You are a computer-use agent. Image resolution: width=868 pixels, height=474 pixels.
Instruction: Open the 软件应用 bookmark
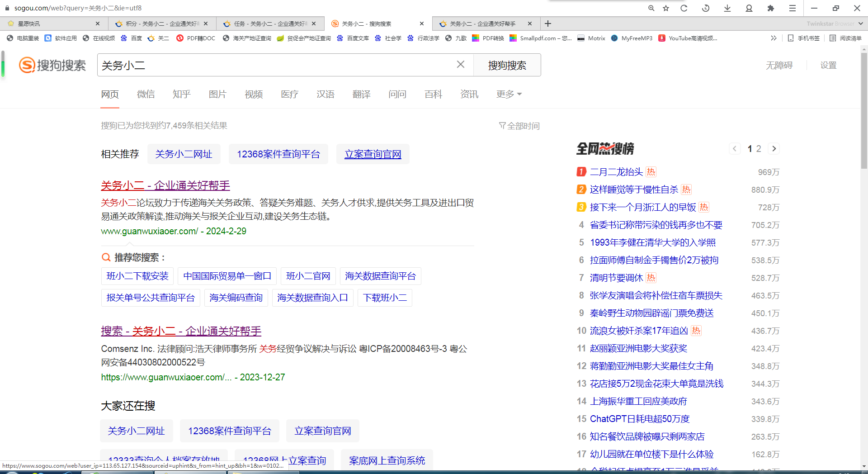pos(61,38)
